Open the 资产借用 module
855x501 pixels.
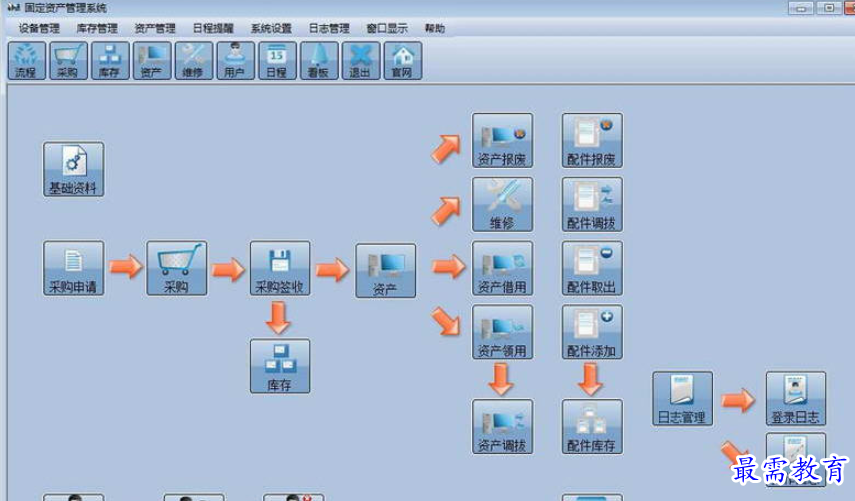click(503, 268)
